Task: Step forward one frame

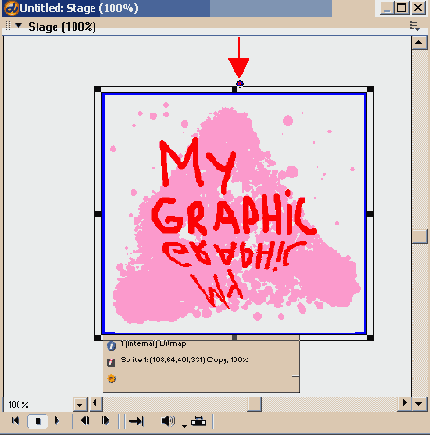Action: pyautogui.click(x=105, y=421)
